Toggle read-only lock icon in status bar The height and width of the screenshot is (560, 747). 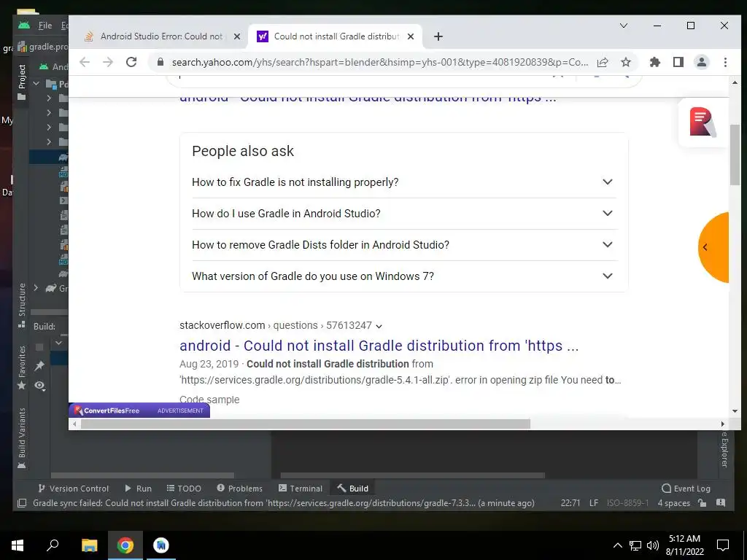pyautogui.click(x=702, y=503)
